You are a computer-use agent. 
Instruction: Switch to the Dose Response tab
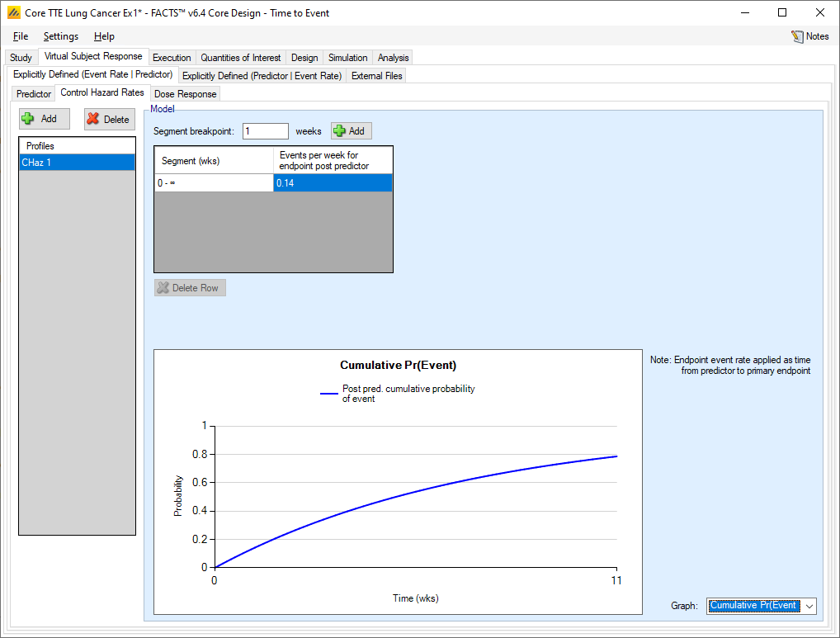tap(185, 94)
